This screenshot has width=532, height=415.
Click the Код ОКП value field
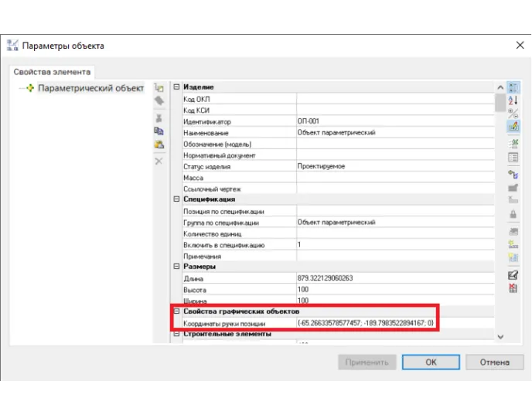click(395, 99)
